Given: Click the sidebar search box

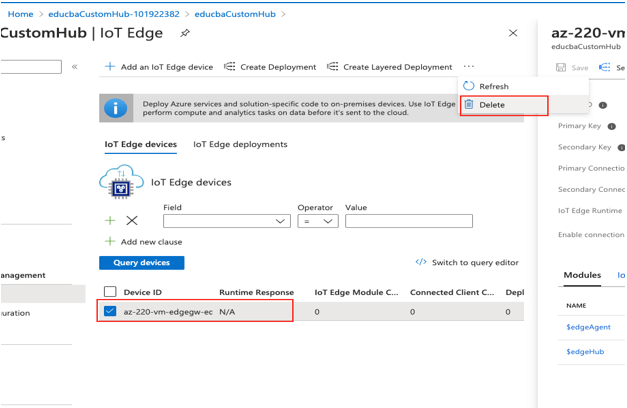Looking at the screenshot, I should pyautogui.click(x=31, y=67).
